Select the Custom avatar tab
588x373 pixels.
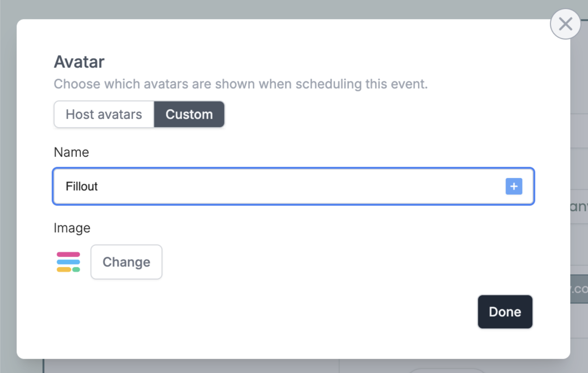tap(189, 115)
